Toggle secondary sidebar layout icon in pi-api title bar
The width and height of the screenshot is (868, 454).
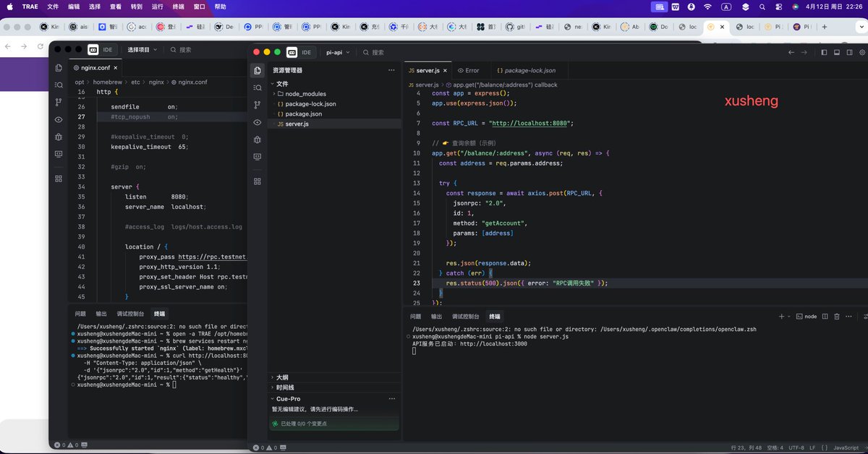[x=850, y=52]
